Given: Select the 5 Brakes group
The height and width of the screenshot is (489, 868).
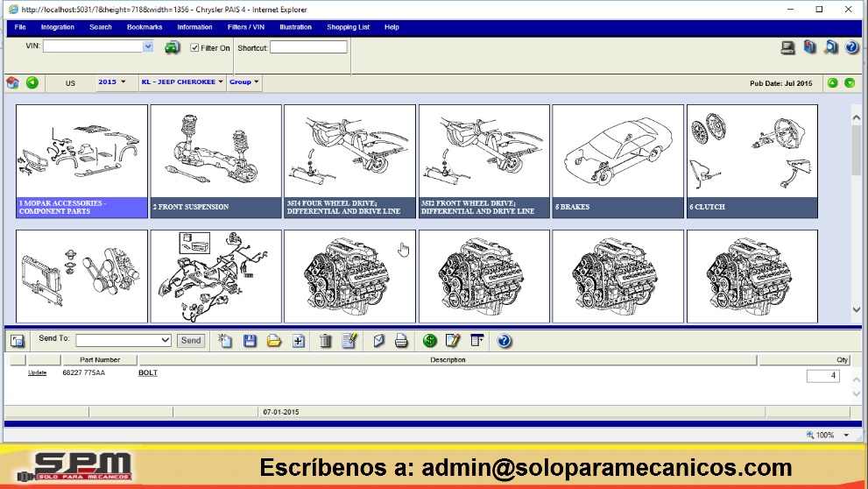Looking at the screenshot, I should pos(617,161).
